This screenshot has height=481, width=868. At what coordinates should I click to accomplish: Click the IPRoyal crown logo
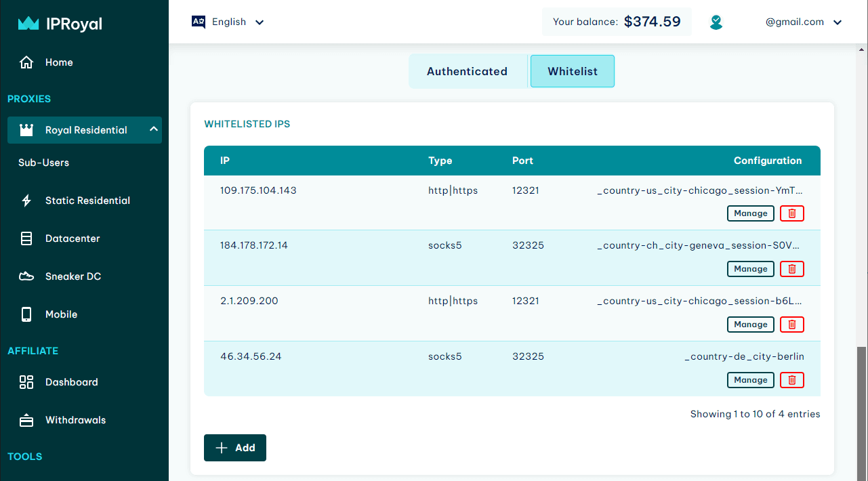tap(28, 24)
